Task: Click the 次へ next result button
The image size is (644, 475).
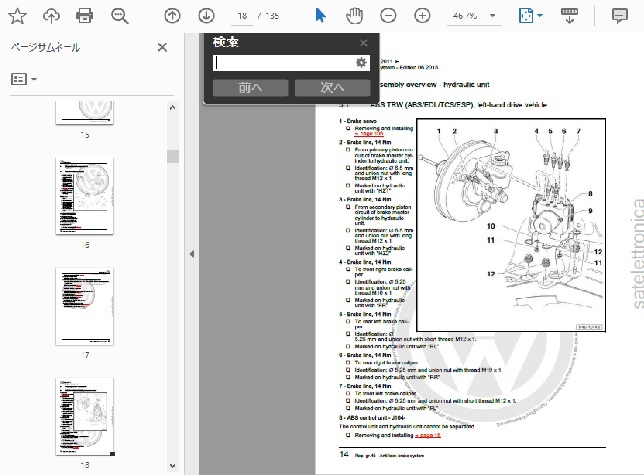Action: coord(332,87)
